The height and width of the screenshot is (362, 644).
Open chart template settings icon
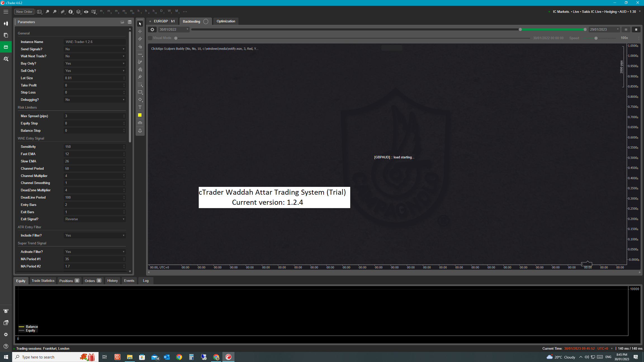click(x=94, y=12)
